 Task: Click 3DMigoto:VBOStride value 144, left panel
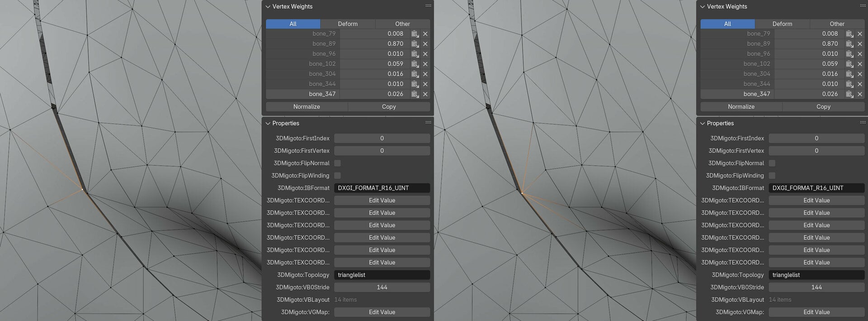click(382, 287)
